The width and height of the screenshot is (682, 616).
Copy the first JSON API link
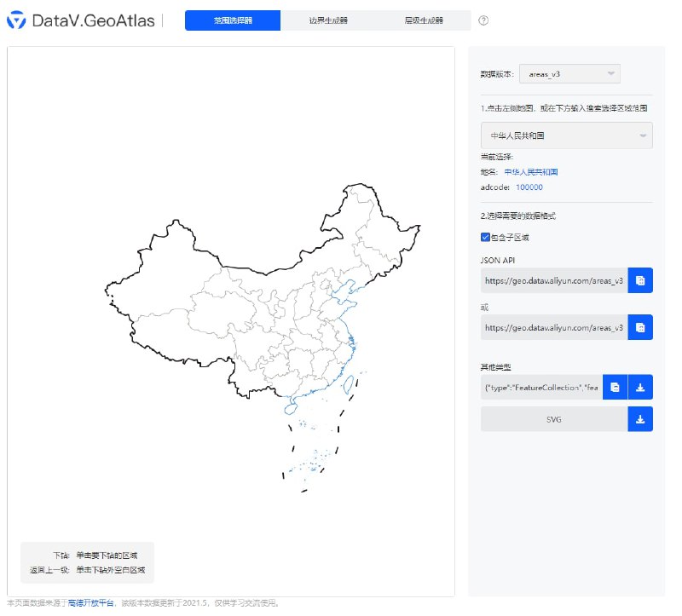pyautogui.click(x=640, y=280)
